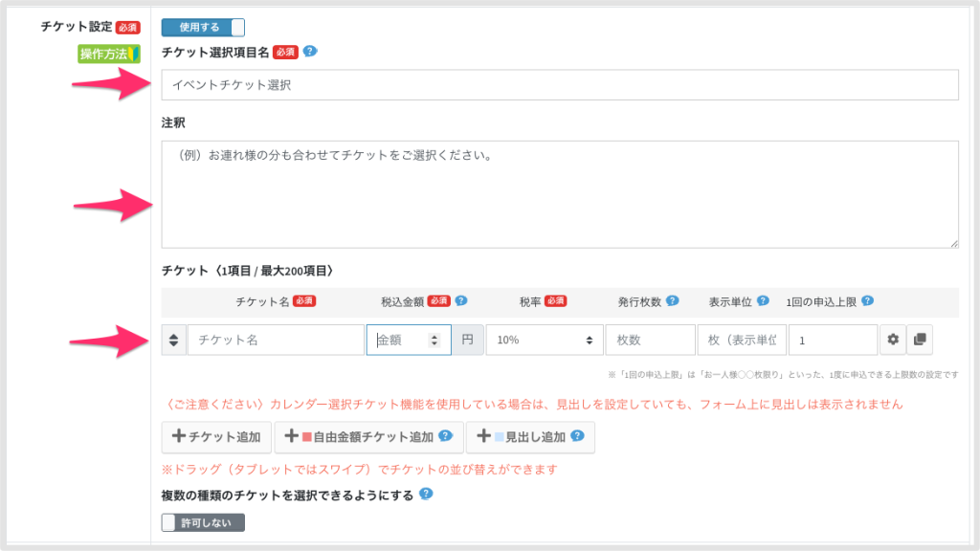Click the チケット〈1項目 / 最大200項目〉 heading
The image size is (980, 551).
[x=250, y=271]
